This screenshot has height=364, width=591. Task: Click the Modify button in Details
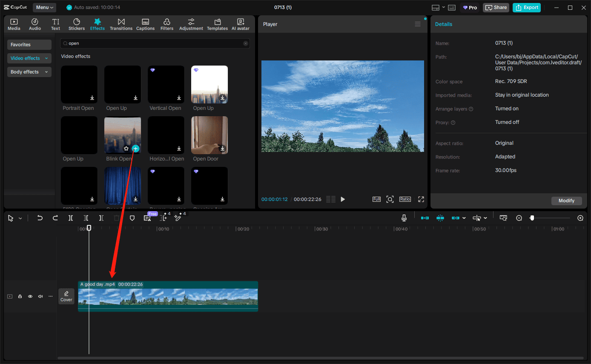566,201
